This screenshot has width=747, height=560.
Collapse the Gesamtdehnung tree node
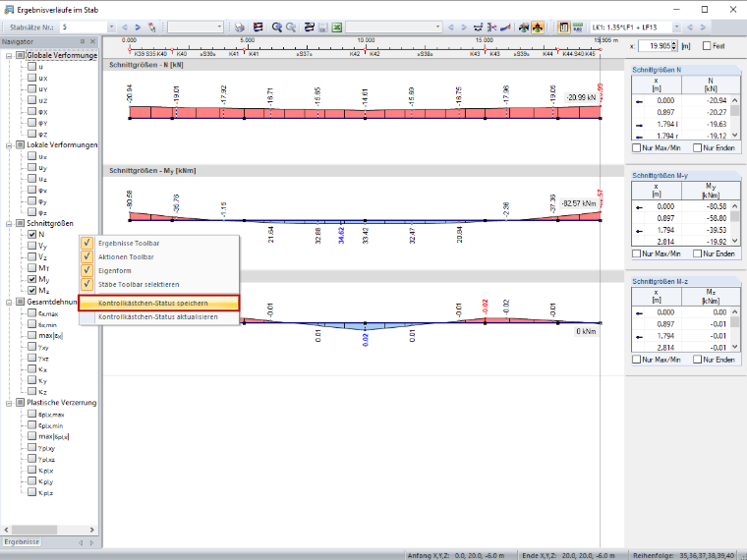tap(9, 302)
